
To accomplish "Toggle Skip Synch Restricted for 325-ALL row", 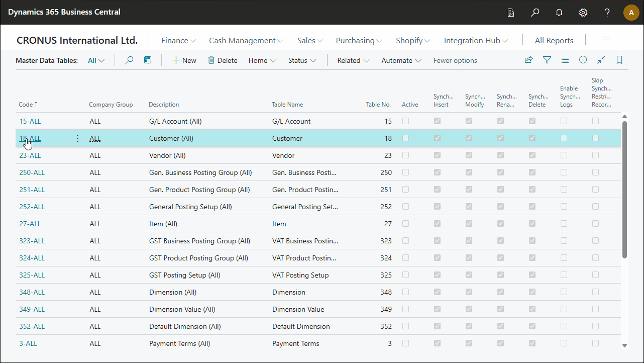I will [x=595, y=275].
